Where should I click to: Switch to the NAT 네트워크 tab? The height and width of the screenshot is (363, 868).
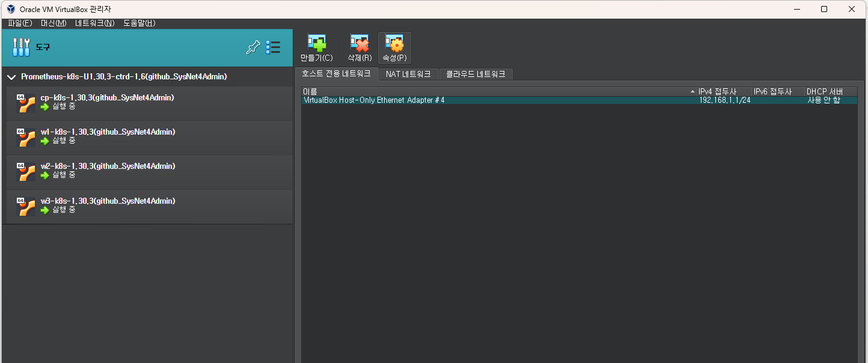click(409, 75)
